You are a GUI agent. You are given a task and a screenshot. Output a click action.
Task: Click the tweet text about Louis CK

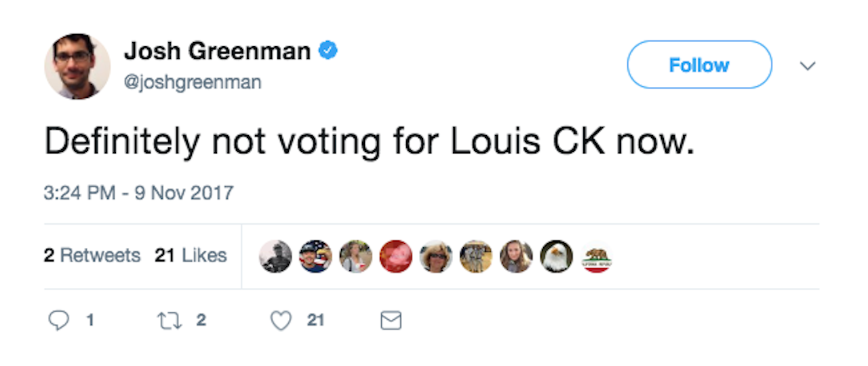click(370, 143)
